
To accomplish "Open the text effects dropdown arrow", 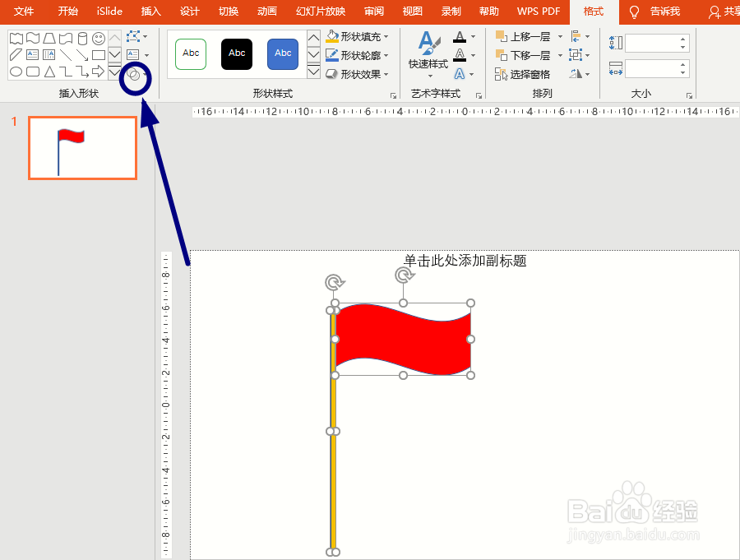I will click(x=472, y=74).
